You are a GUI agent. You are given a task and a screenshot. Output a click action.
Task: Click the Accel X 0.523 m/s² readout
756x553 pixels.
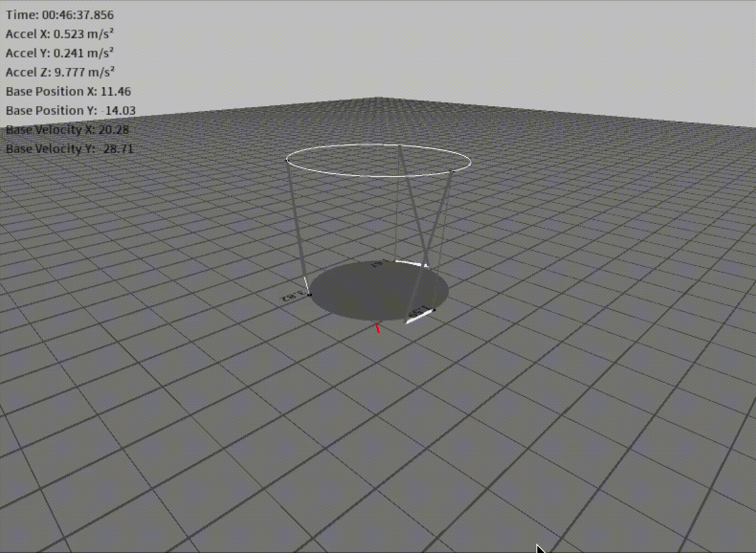click(60, 34)
